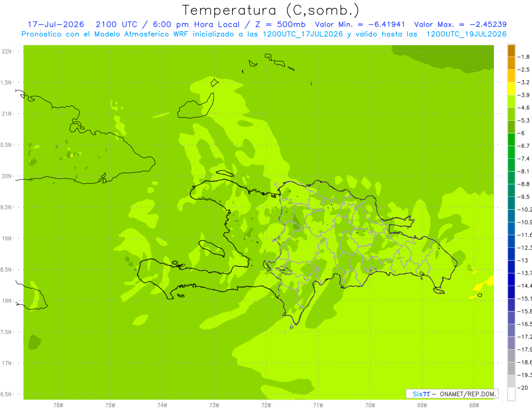
Task: Click the '6:00 pm Hora Local' text
Action: pos(196,24)
